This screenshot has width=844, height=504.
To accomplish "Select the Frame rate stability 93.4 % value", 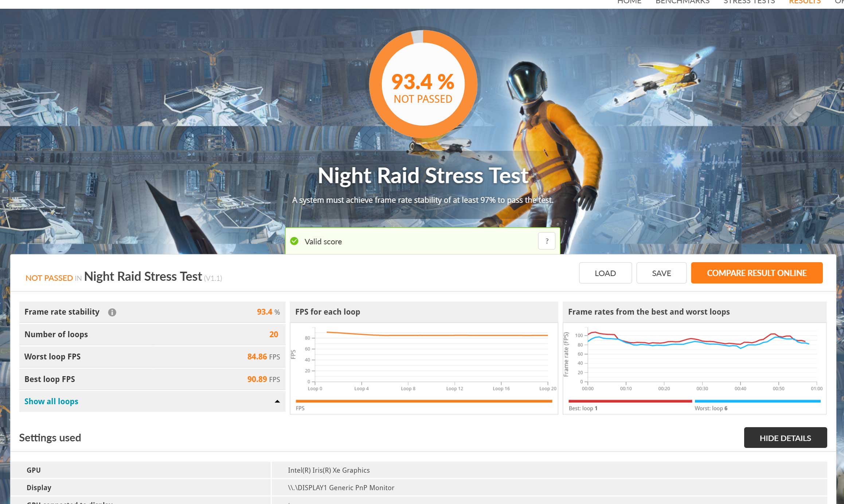I will pos(268,312).
